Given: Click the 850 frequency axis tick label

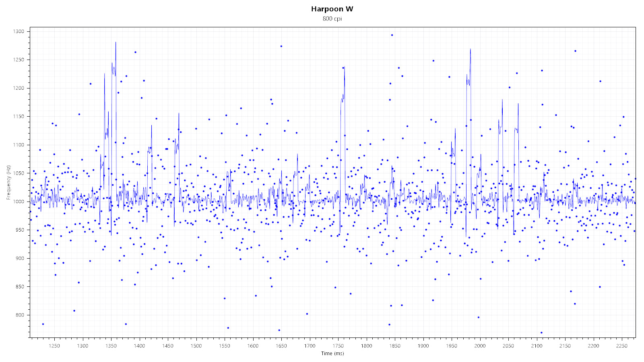Looking at the screenshot, I should (20, 287).
